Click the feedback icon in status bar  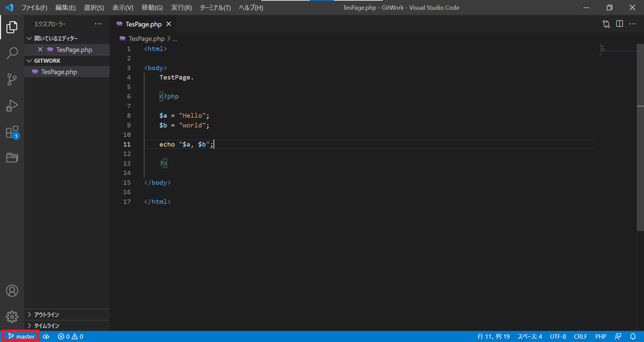click(618, 336)
